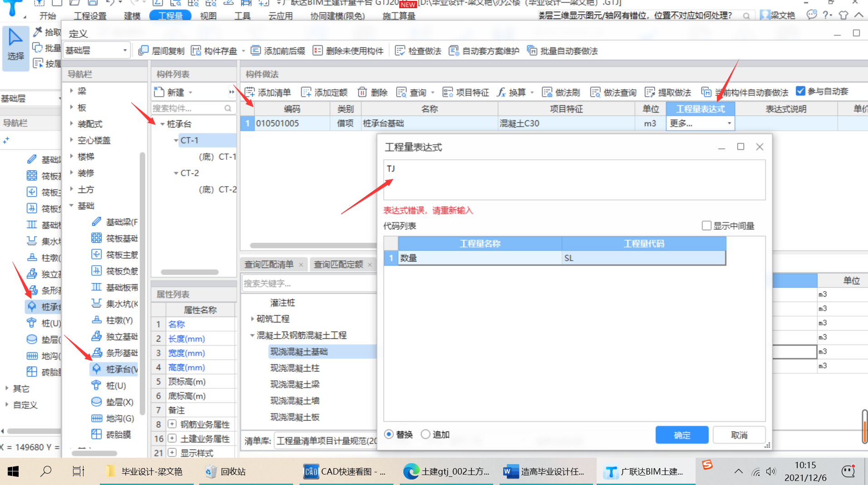The width and height of the screenshot is (868, 485).
Task: Click 数量 row in code list
Action: pos(555,257)
